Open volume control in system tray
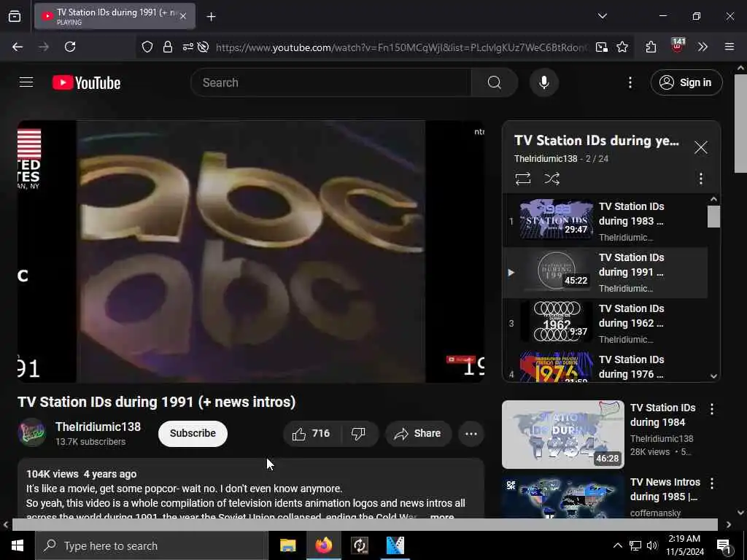747x560 pixels. click(652, 545)
